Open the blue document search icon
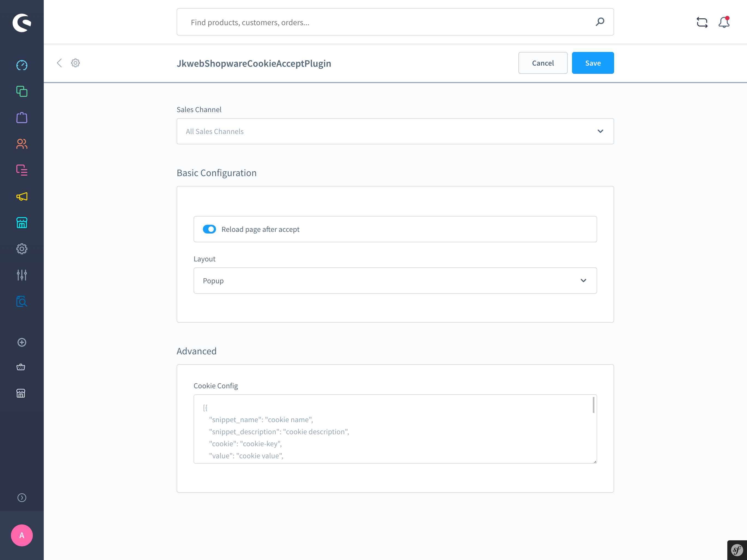The height and width of the screenshot is (560, 747). 22,301
